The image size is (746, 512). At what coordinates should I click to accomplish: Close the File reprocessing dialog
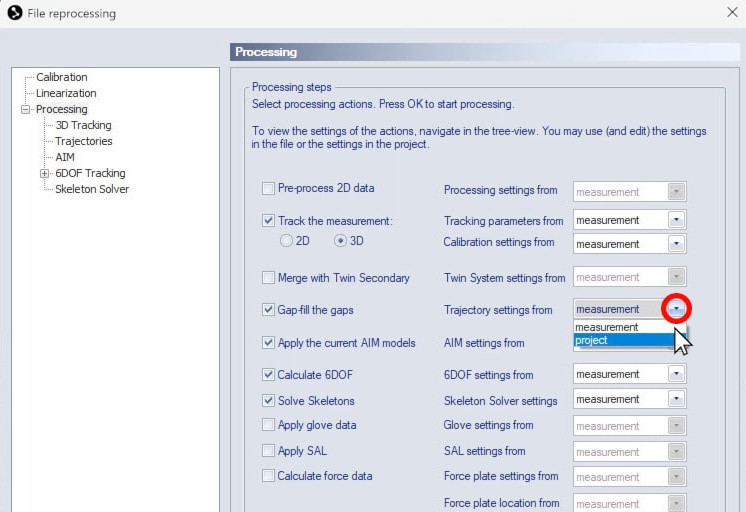[731, 13]
